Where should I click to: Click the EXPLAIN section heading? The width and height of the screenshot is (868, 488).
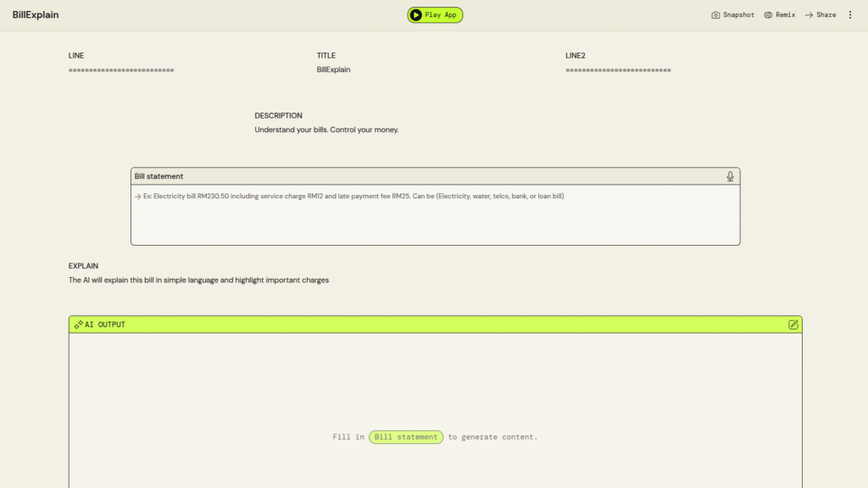pos(83,266)
